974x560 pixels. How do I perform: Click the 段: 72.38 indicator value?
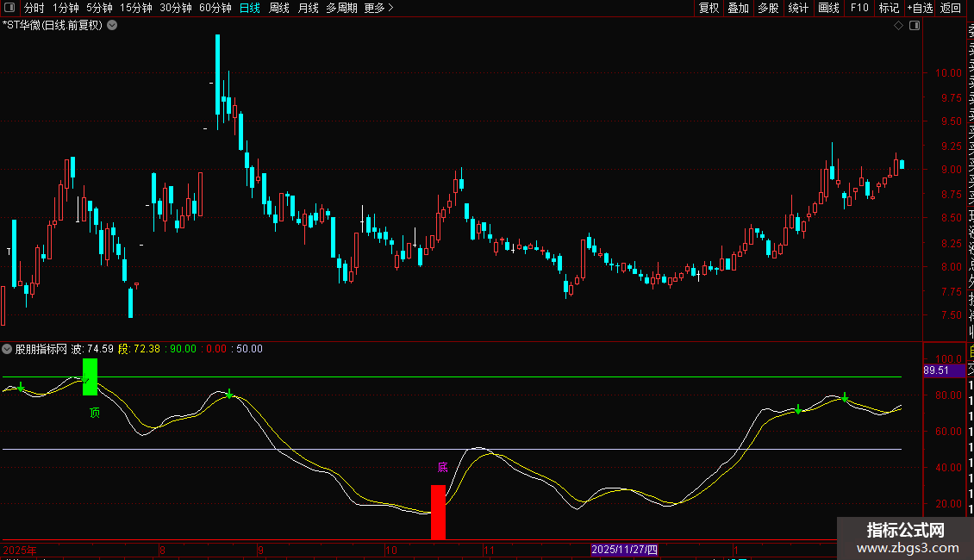point(139,349)
